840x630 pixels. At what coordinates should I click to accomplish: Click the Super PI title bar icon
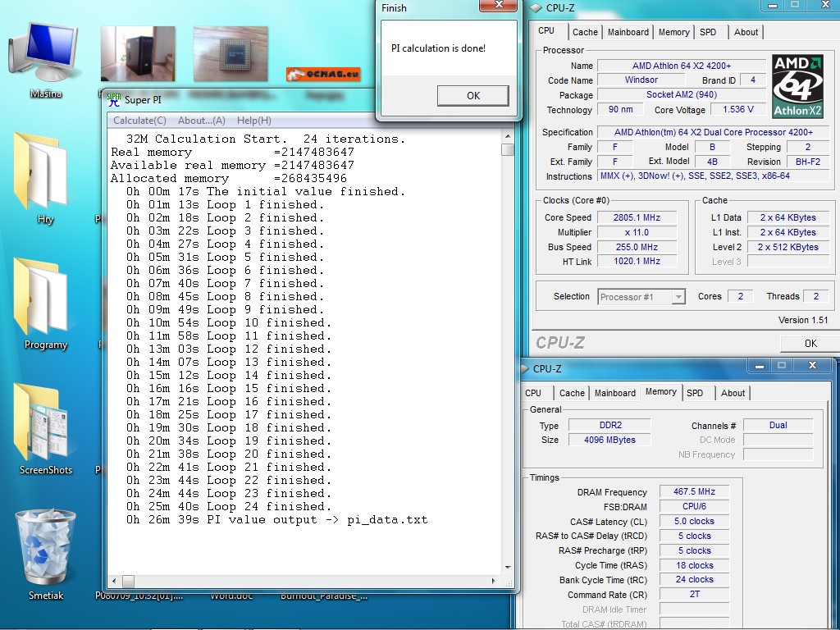point(113,99)
